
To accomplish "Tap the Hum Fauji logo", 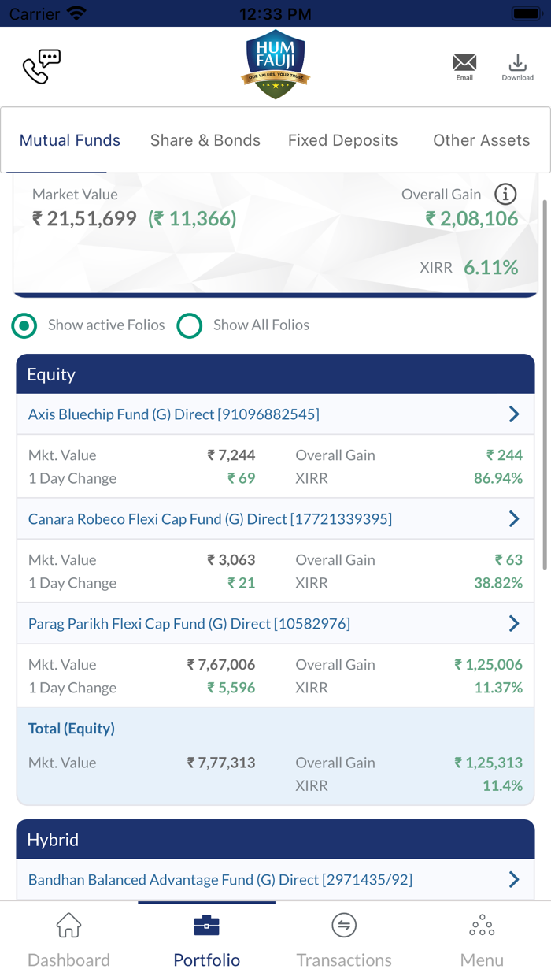I will [x=275, y=65].
